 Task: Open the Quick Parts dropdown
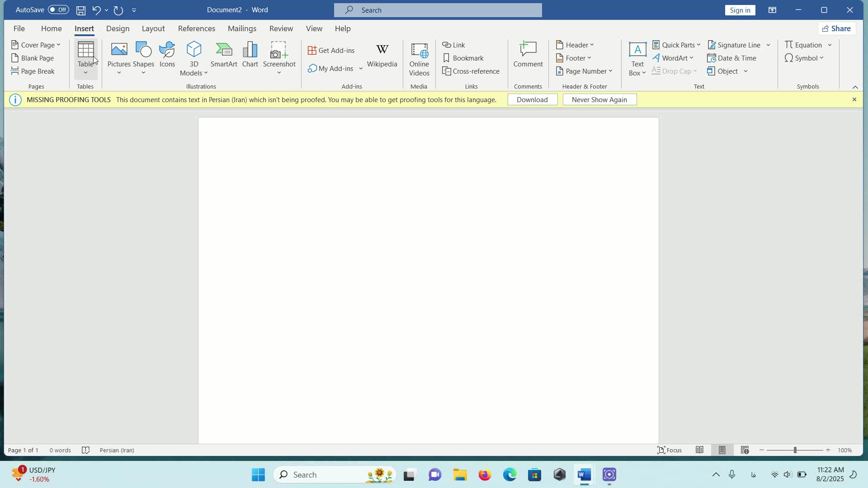click(x=676, y=45)
